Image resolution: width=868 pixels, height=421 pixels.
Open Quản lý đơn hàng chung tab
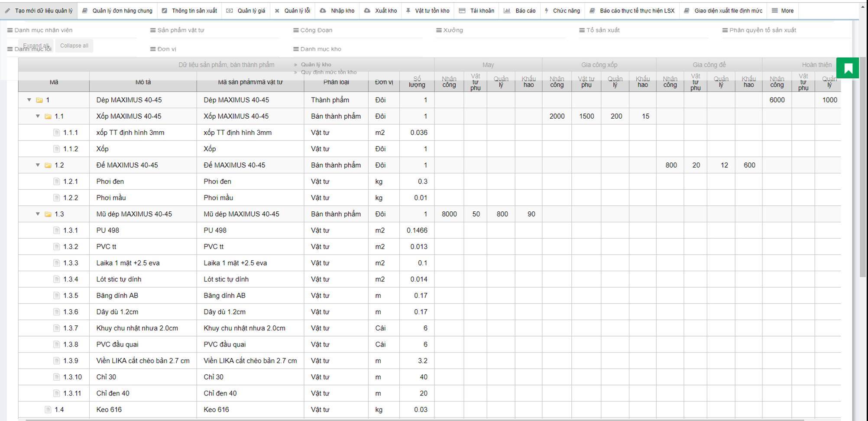pyautogui.click(x=117, y=11)
